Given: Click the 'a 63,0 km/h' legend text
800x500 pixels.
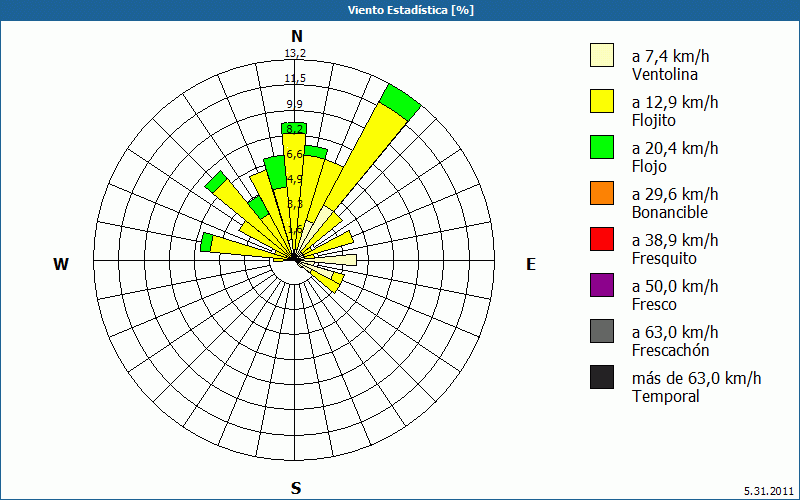Looking at the screenshot, I should [675, 332].
